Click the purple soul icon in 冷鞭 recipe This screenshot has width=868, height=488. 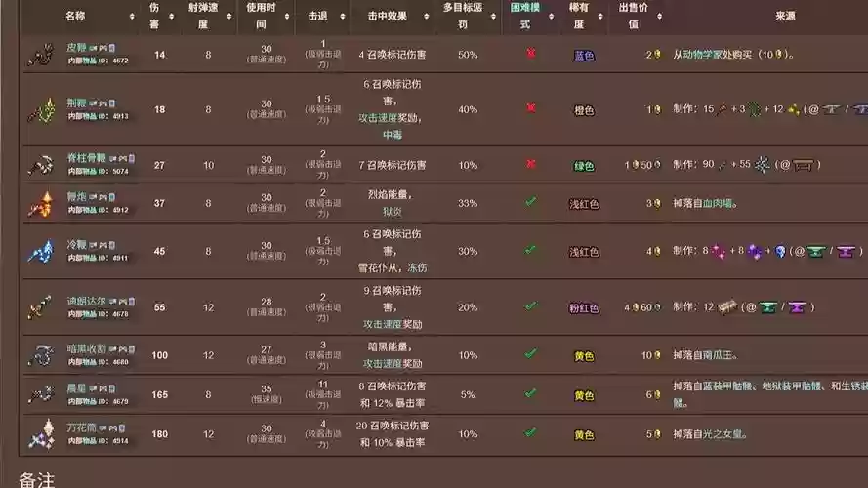point(754,251)
